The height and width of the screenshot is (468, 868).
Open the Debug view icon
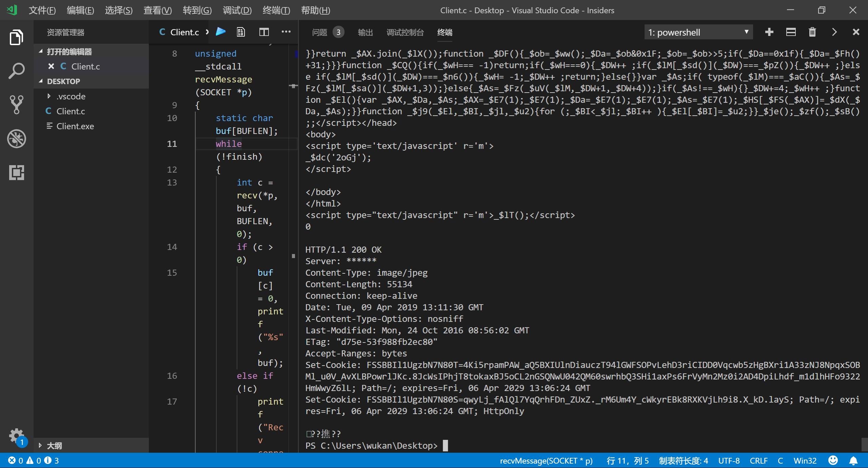click(x=16, y=139)
